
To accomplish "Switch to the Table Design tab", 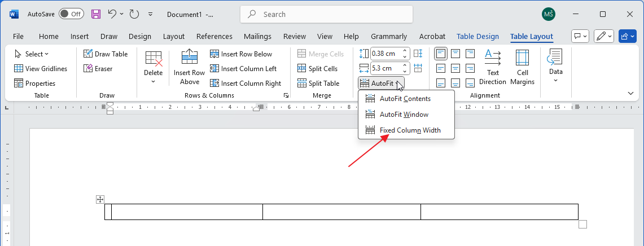I will (477, 36).
